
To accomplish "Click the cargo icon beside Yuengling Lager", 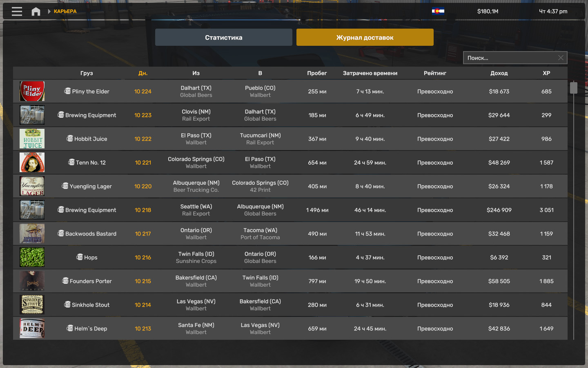I will [65, 186].
